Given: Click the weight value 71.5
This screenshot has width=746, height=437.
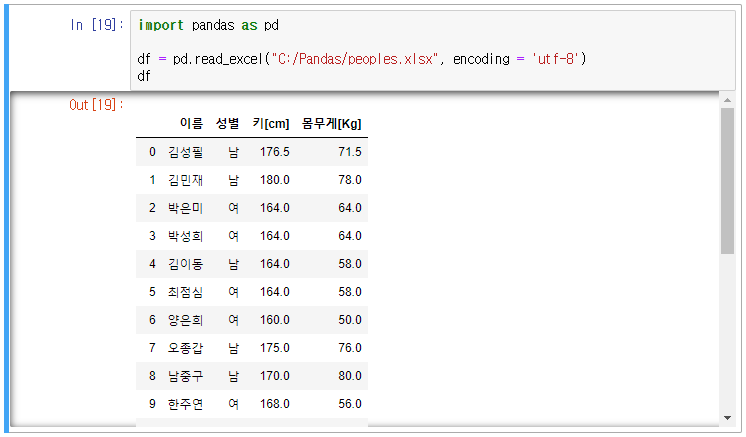Looking at the screenshot, I should [350, 152].
